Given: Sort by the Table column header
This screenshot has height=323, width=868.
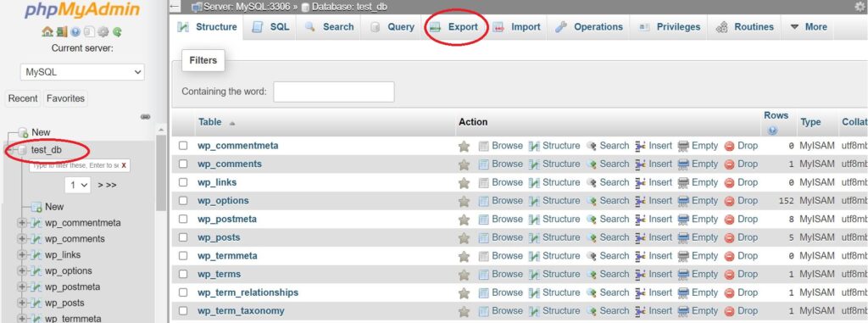Looking at the screenshot, I should [x=210, y=122].
